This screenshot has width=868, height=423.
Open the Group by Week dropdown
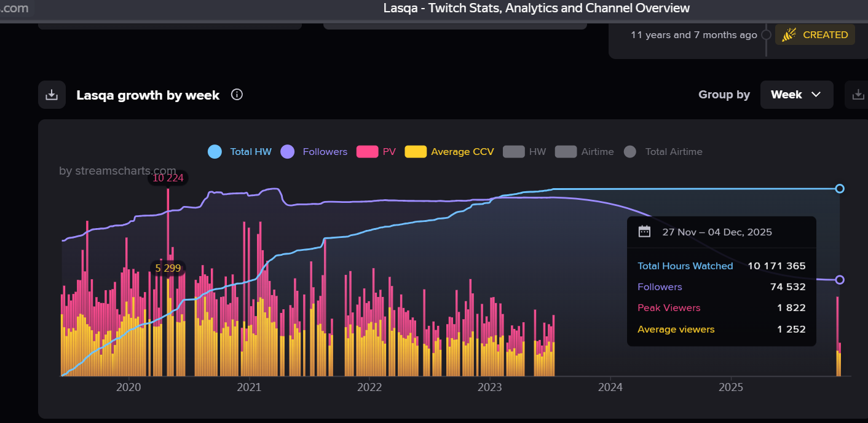click(797, 95)
